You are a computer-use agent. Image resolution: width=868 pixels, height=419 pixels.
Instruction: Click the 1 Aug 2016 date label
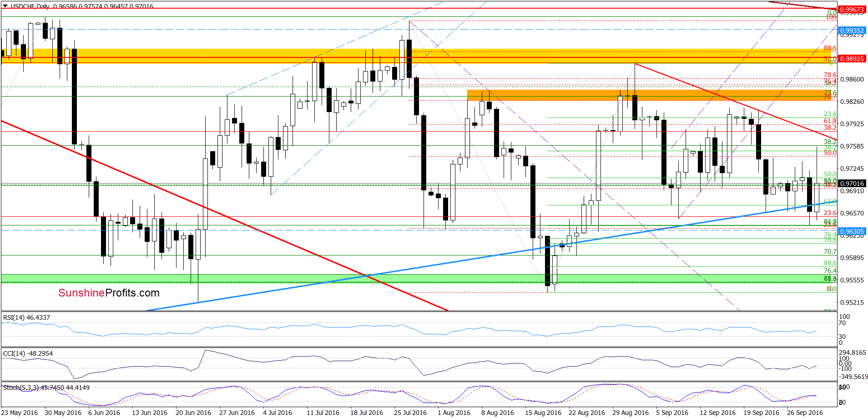[454, 413]
